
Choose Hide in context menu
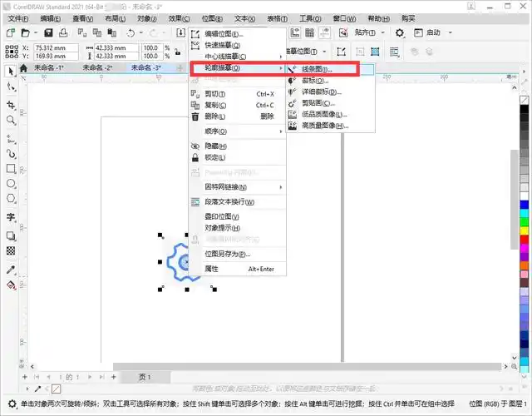[238, 146]
